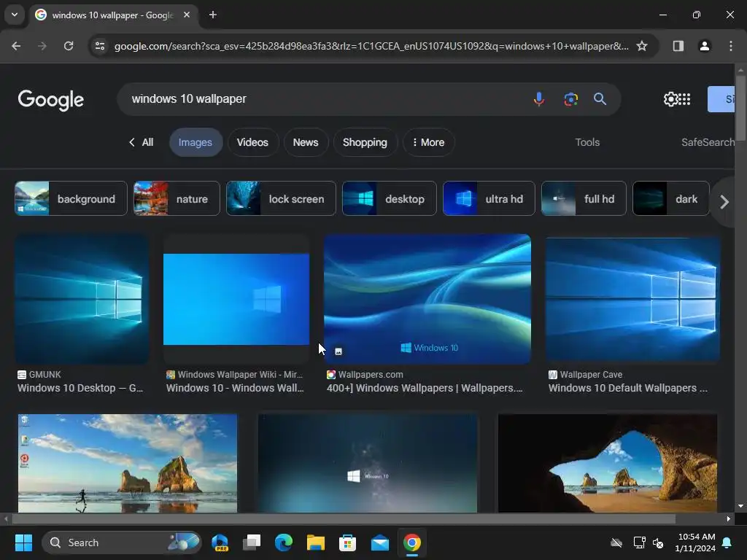Open the Chrome profile menu

click(705, 46)
